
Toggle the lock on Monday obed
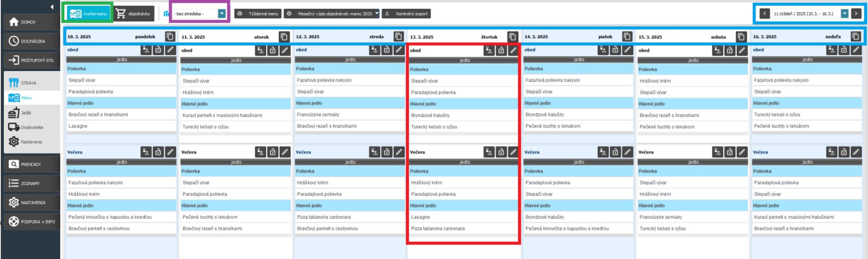point(158,50)
